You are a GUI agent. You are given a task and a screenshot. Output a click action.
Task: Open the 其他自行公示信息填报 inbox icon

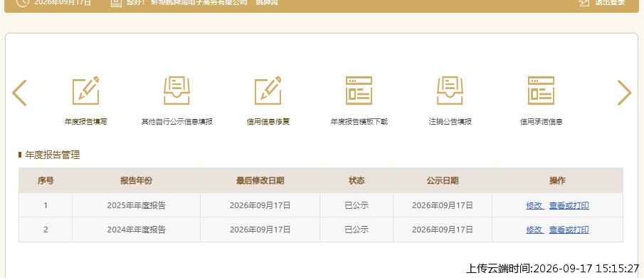(x=177, y=91)
